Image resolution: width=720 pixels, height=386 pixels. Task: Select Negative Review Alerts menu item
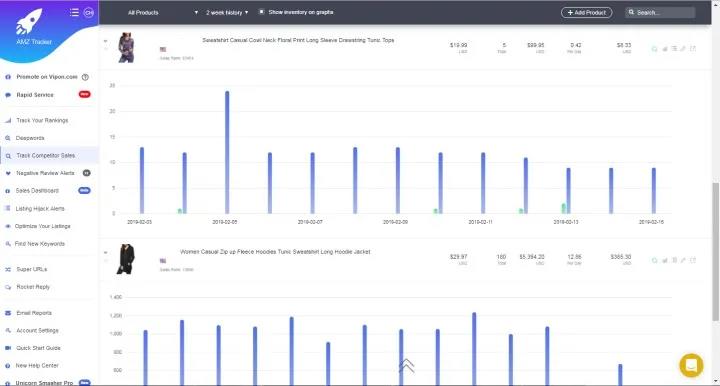point(45,173)
